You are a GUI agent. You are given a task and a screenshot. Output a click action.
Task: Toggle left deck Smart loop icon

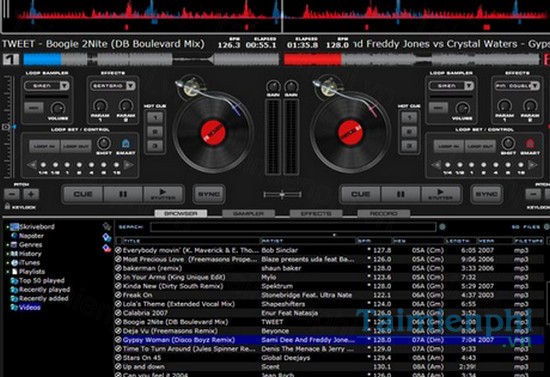(126, 143)
